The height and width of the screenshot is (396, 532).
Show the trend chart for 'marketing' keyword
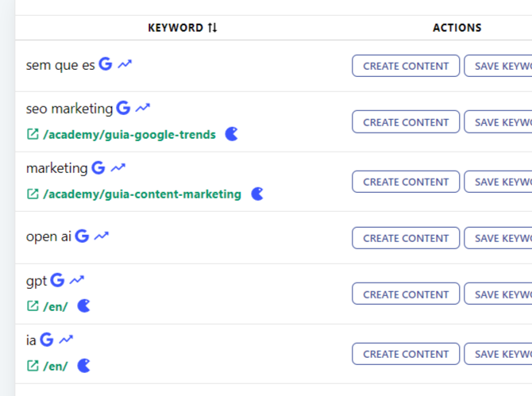pyautogui.click(x=118, y=167)
